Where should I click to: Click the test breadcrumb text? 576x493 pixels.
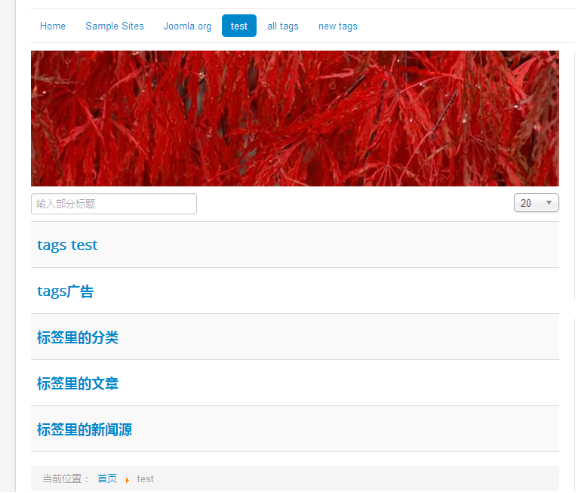click(x=145, y=479)
